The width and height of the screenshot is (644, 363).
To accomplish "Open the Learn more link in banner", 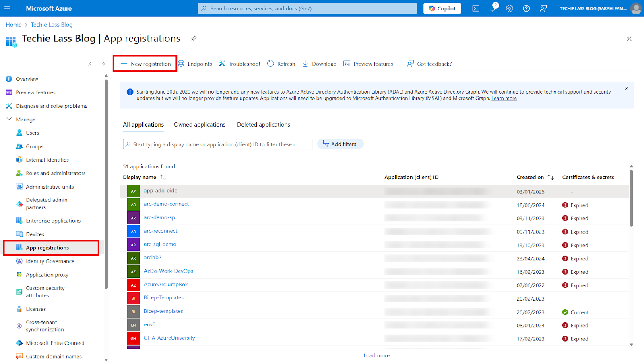I will [504, 98].
